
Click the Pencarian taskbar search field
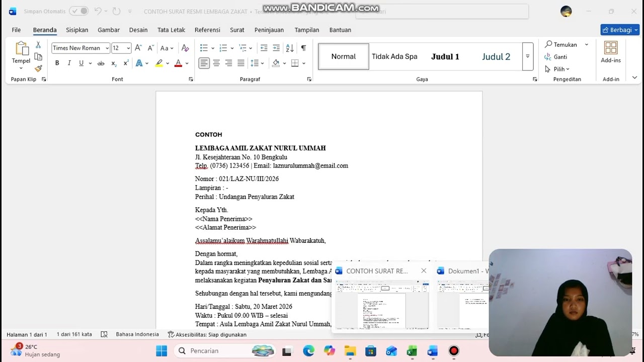pos(225,351)
